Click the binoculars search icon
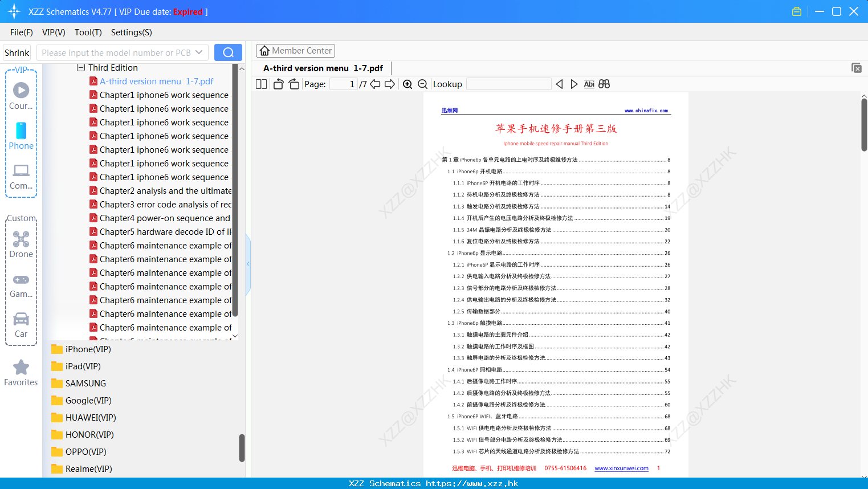 [x=604, y=84]
